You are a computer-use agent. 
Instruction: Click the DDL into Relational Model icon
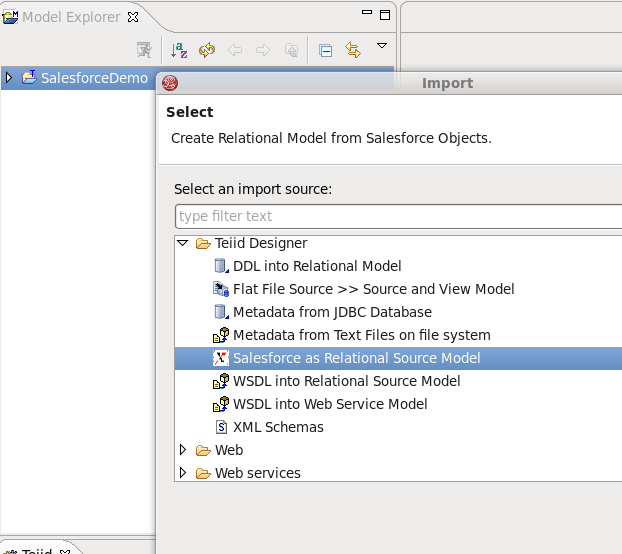pos(221,266)
